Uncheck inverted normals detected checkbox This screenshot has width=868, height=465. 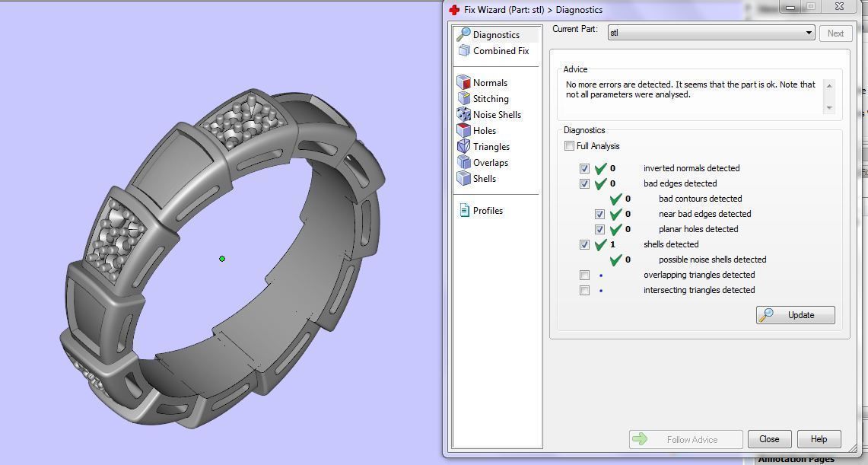[x=584, y=168]
